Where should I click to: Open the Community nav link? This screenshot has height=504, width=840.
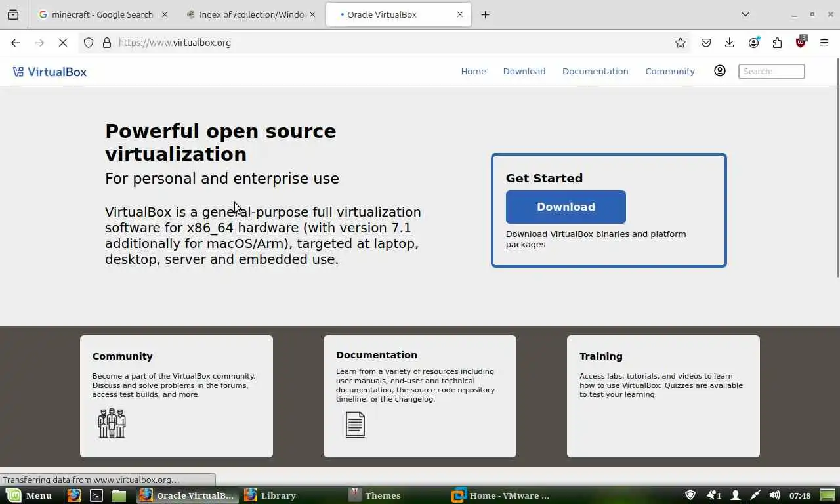tap(669, 71)
